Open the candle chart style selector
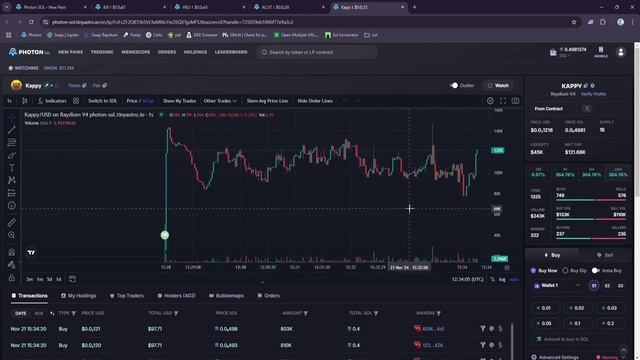640x360 pixels. tap(24, 101)
